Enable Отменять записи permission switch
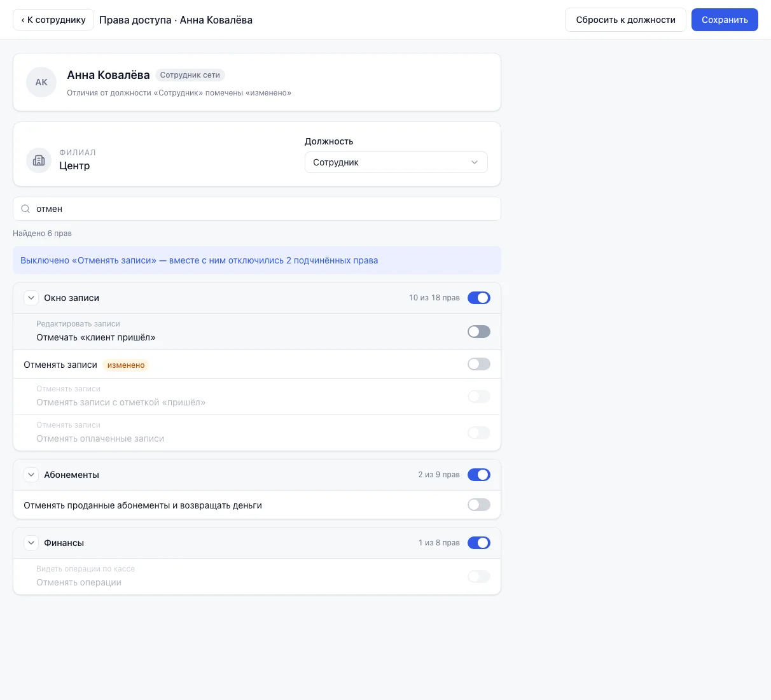The height and width of the screenshot is (700, 771). coord(479,364)
